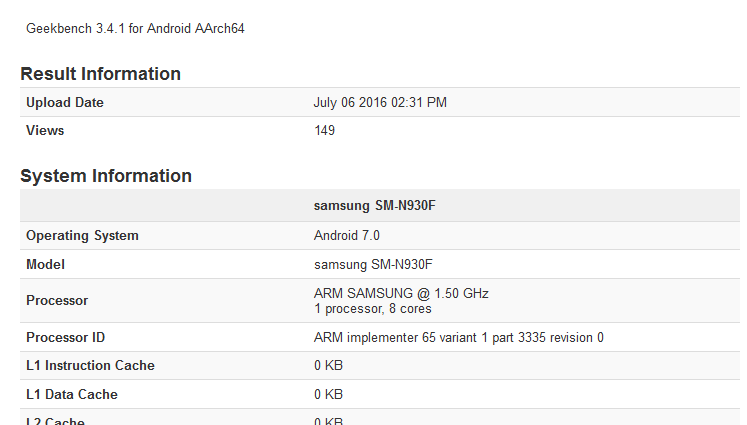
Task: Click the July 06 2016 upload date value
Action: [380, 103]
